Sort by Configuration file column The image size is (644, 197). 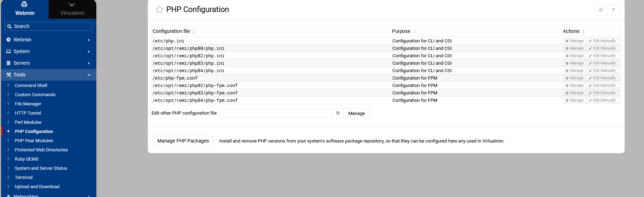[194, 31]
